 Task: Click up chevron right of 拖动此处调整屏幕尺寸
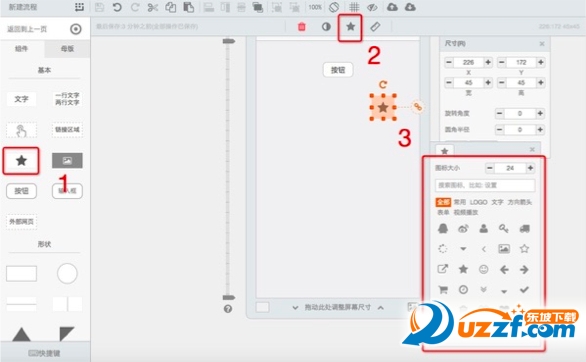[x=380, y=308]
